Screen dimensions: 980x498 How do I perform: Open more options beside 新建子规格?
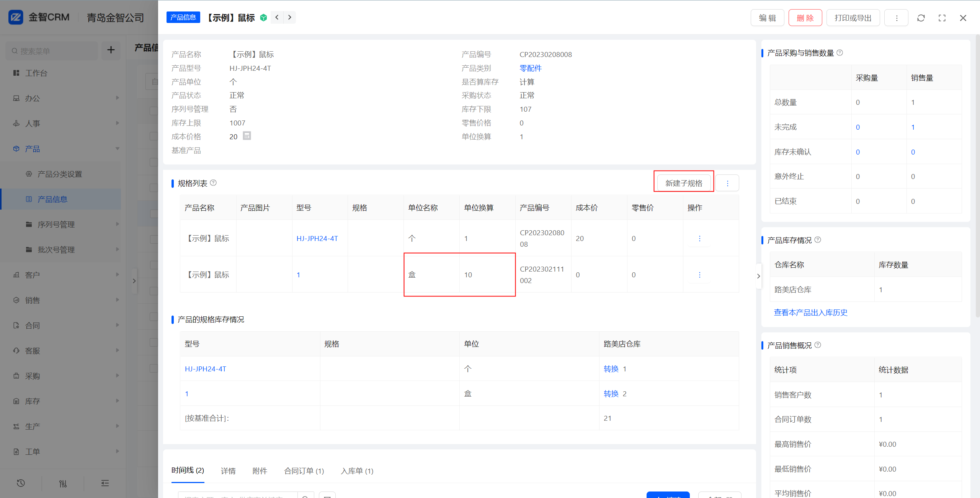click(x=727, y=183)
